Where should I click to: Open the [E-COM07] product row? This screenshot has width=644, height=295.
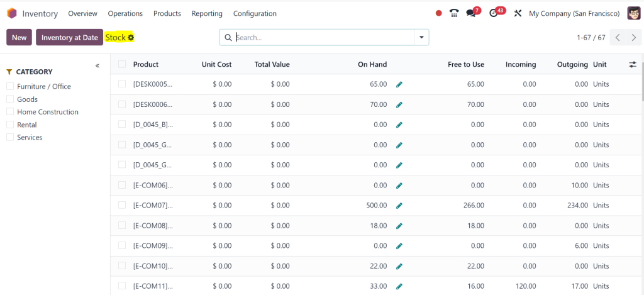point(153,205)
